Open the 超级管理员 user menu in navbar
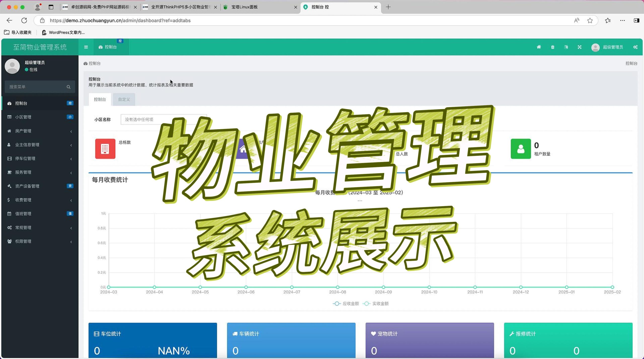The image size is (644, 359). pos(607,47)
